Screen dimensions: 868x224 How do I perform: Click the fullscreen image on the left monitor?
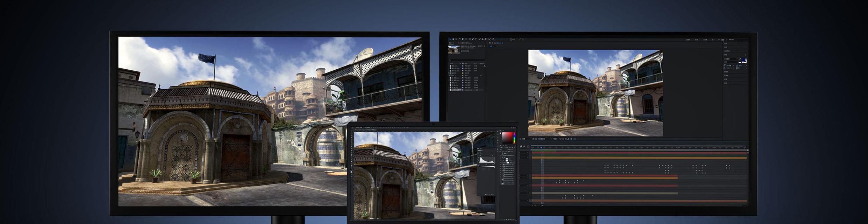[270, 121]
